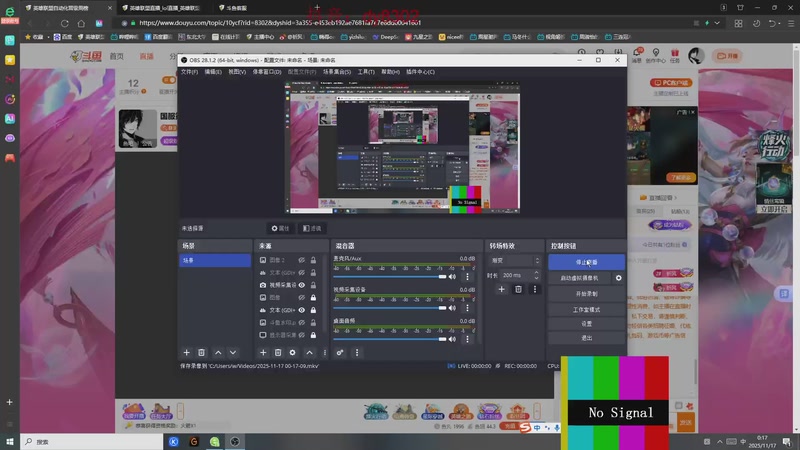Mute the 桌面音频 channel in the mixer
Image resolution: width=800 pixels, height=450 pixels.
point(452,339)
